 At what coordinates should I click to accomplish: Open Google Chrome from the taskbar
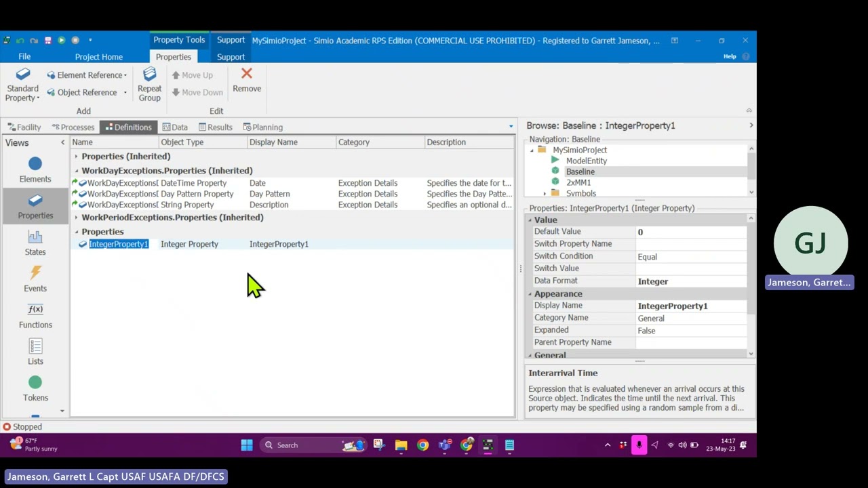[x=422, y=445]
